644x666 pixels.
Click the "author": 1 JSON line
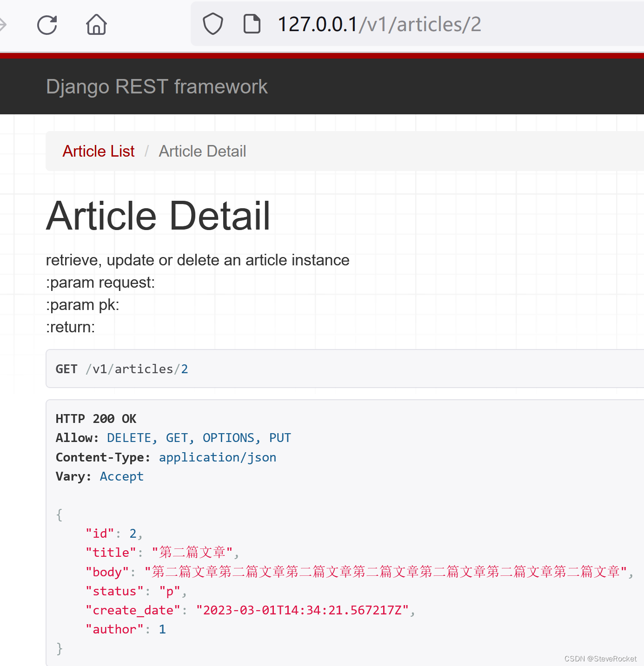pyautogui.click(x=126, y=629)
